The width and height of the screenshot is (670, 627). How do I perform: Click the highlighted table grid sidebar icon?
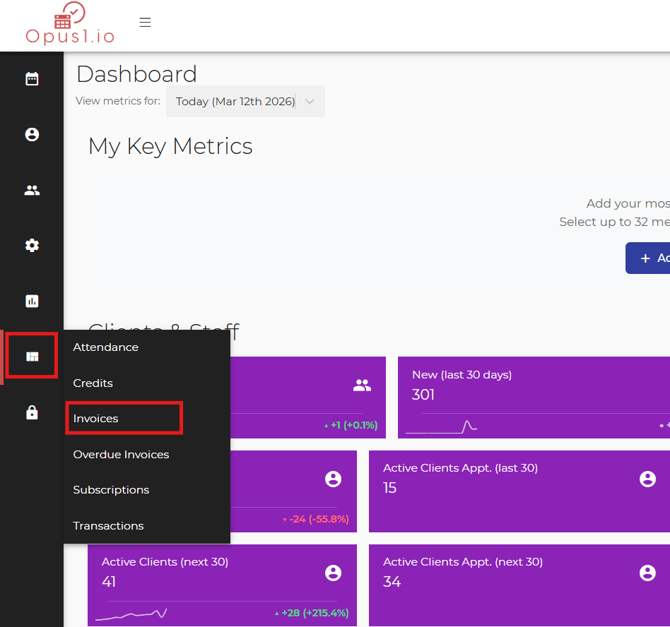[32, 357]
